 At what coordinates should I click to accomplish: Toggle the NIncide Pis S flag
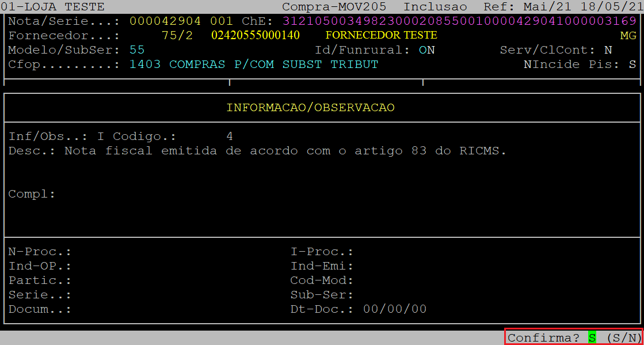632,65
